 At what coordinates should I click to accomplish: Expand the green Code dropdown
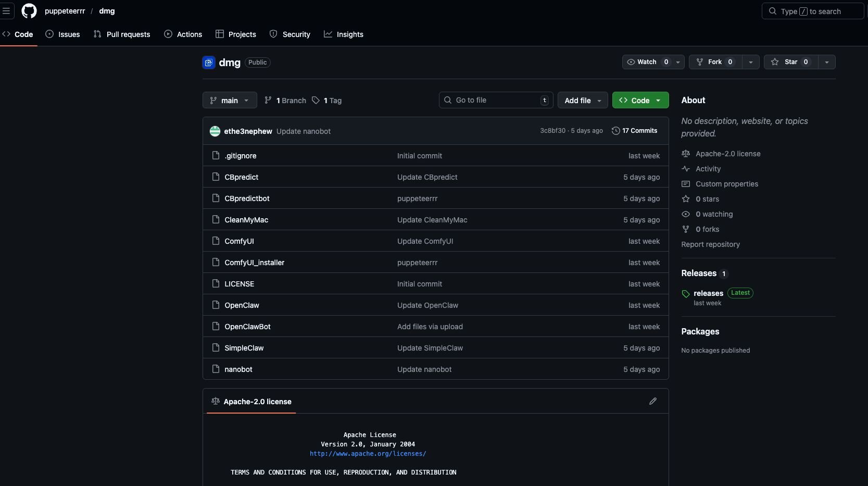pyautogui.click(x=640, y=101)
